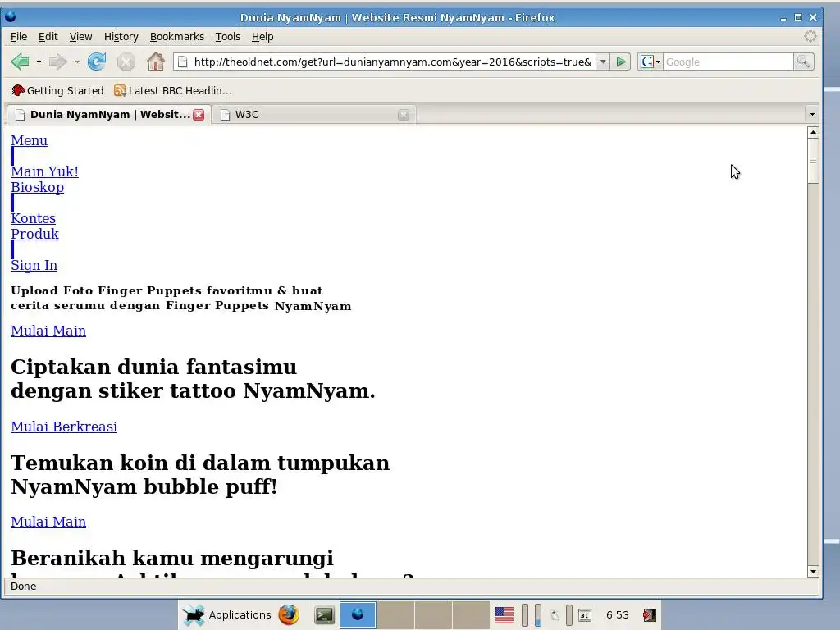Viewport: 840px width, 630px height.
Task: Click the greyed forward arrow button
Action: 58,62
